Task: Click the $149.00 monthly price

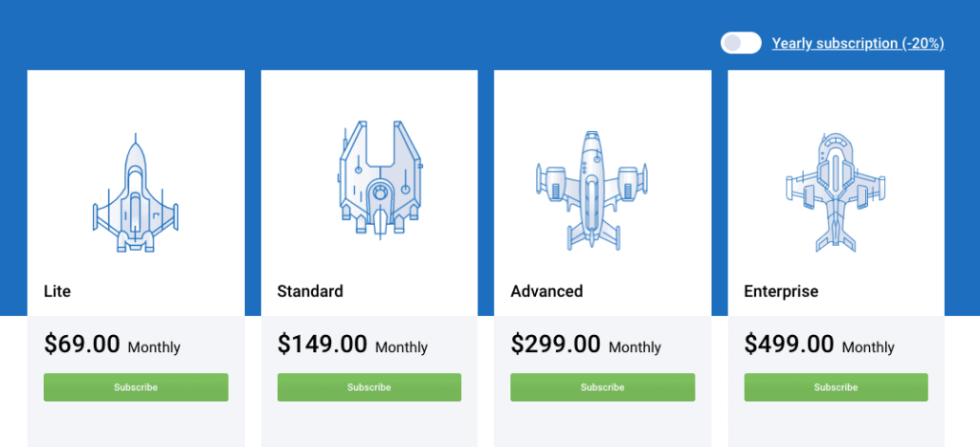Action: [x=323, y=345]
